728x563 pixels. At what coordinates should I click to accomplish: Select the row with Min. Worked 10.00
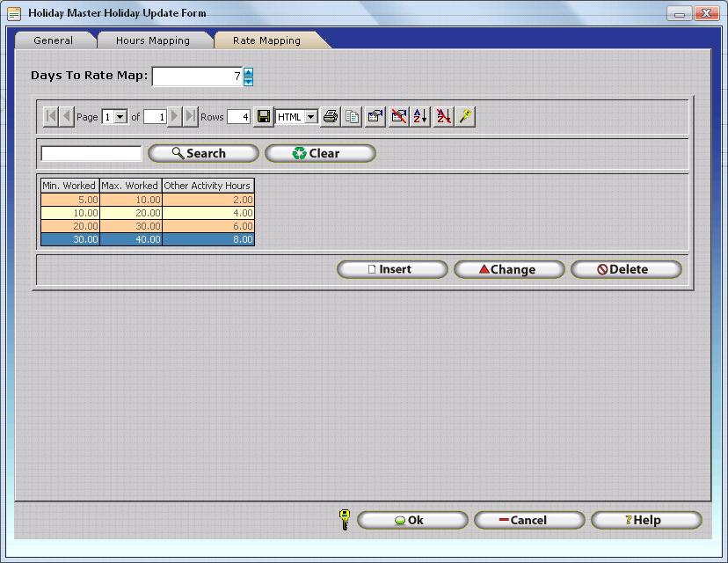(x=70, y=213)
